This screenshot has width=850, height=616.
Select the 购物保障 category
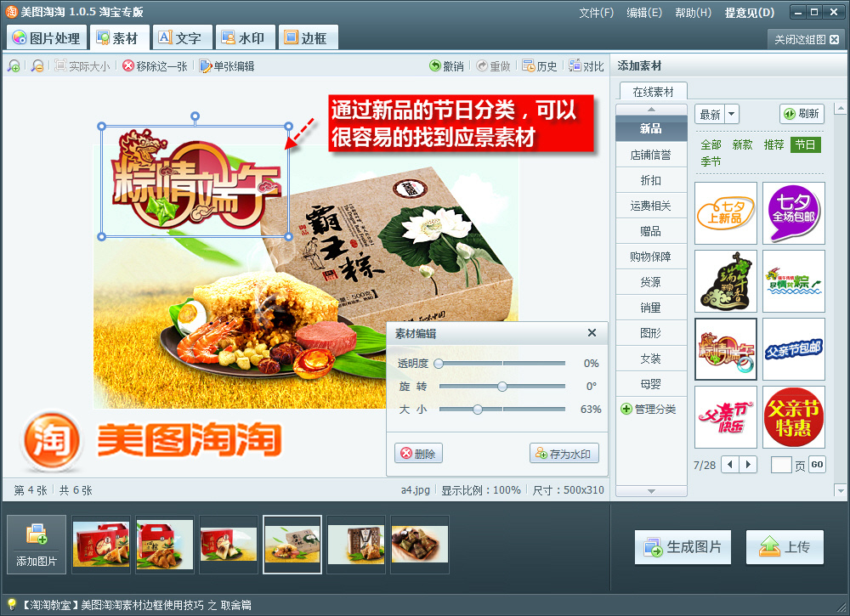coord(651,257)
